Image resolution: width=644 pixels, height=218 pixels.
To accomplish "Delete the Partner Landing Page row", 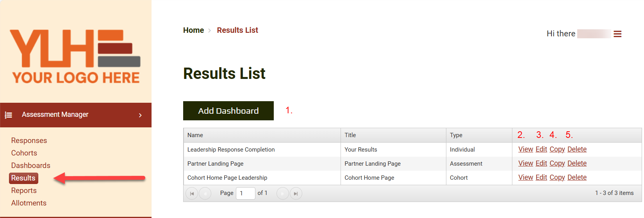I will coord(577,163).
